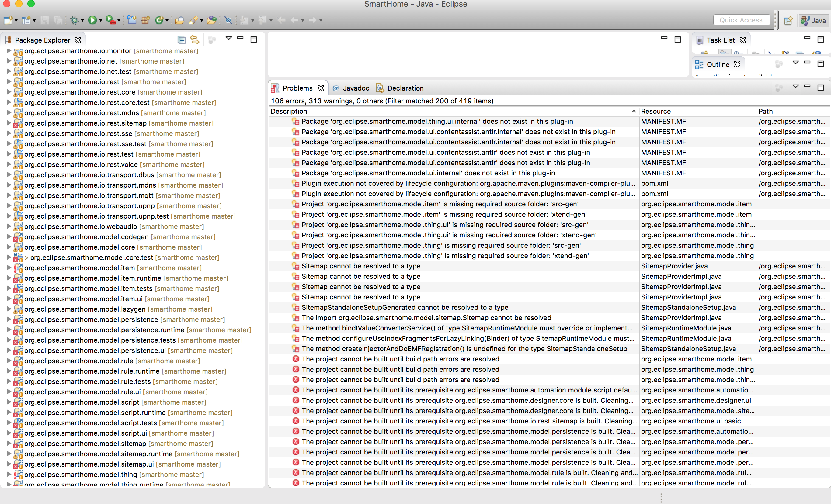The height and width of the screenshot is (504, 831).
Task: Run the application with green play button
Action: tap(92, 20)
